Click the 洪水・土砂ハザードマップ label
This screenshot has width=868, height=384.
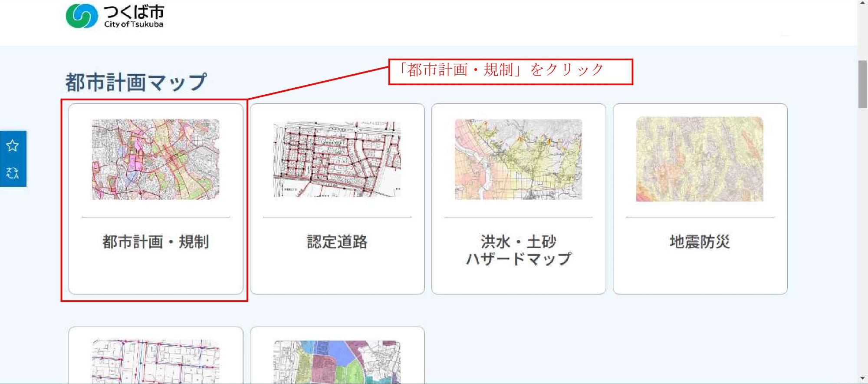518,250
